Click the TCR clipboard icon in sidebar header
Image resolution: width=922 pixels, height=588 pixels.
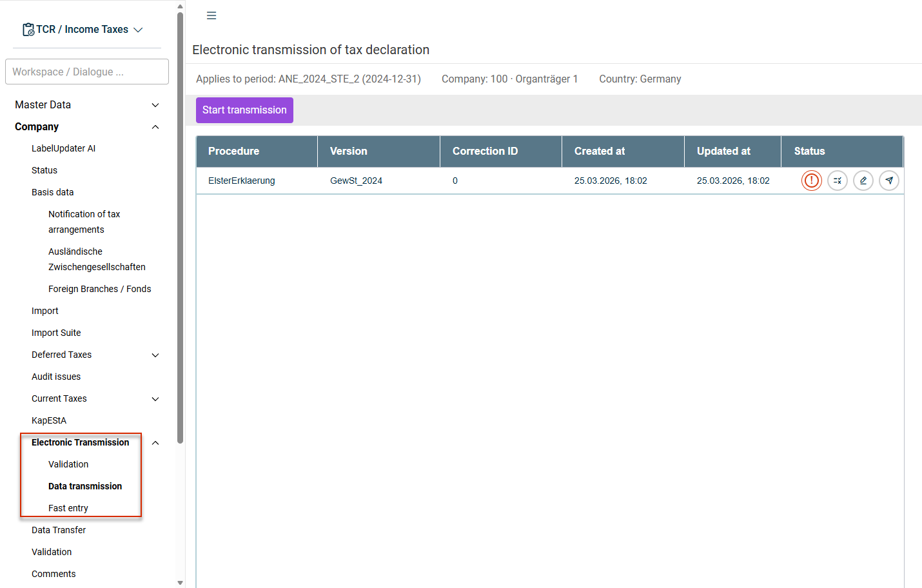(28, 30)
